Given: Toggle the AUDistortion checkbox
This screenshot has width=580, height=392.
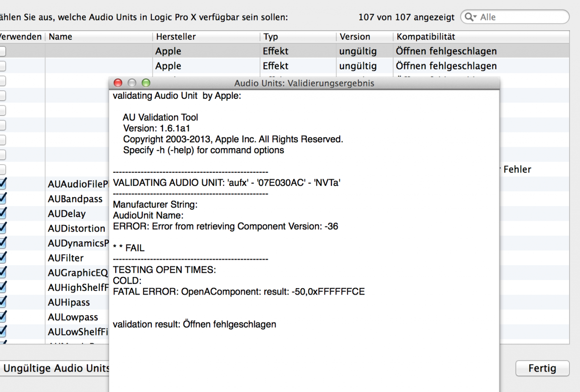Looking at the screenshot, I should 2,228.
